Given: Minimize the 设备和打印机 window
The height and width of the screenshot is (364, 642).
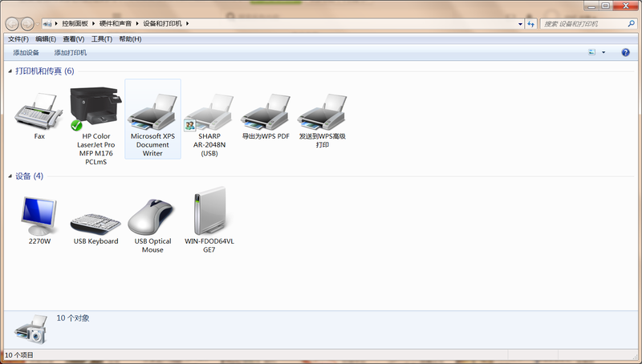Looking at the screenshot, I should coord(591,6).
